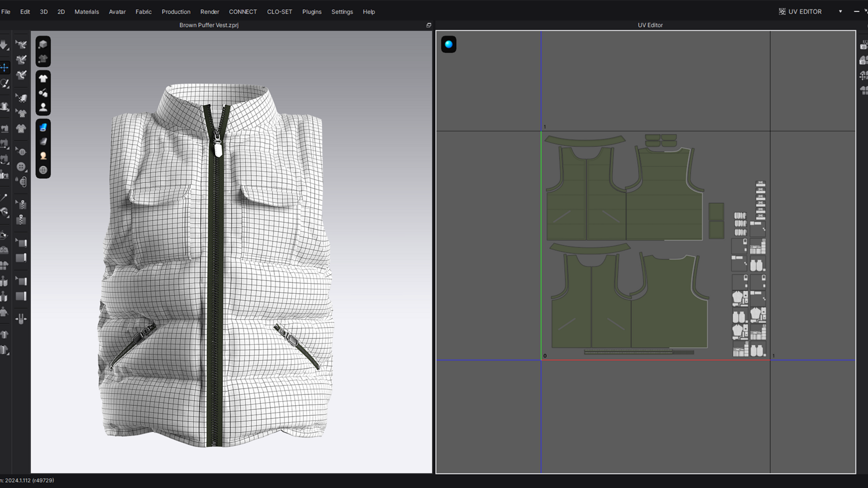Image resolution: width=868 pixels, height=488 pixels.
Task: Open the Edit menu
Action: pyautogui.click(x=25, y=12)
